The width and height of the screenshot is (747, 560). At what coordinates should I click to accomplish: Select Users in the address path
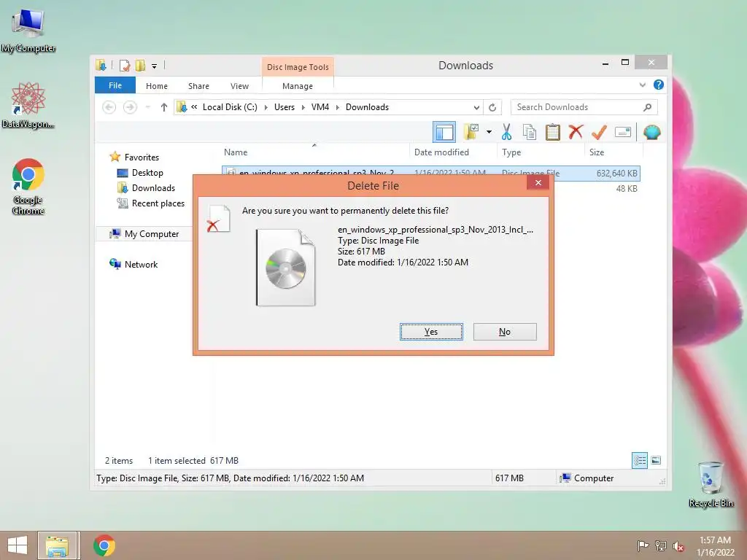(285, 107)
